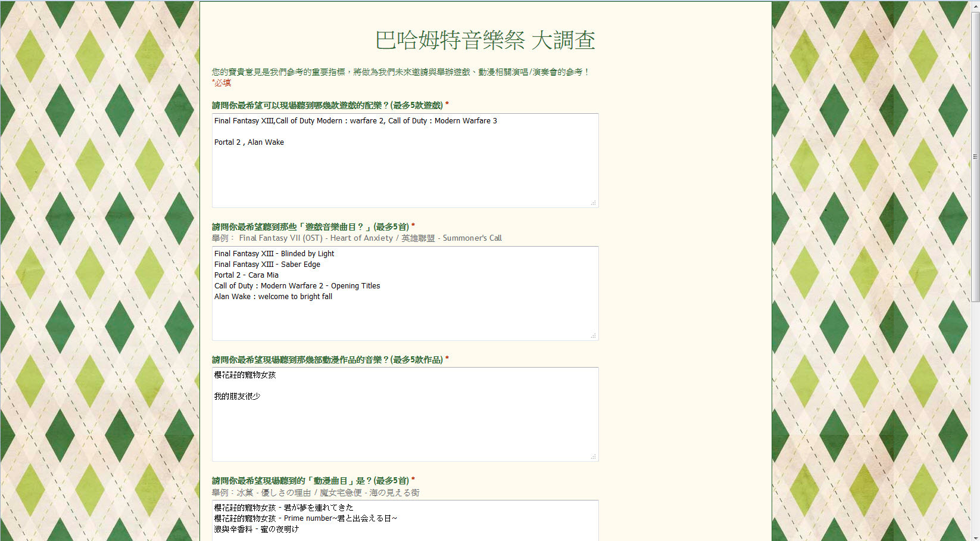This screenshot has height=541, width=980.
Task: Click the anime works text area
Action: [405, 429]
